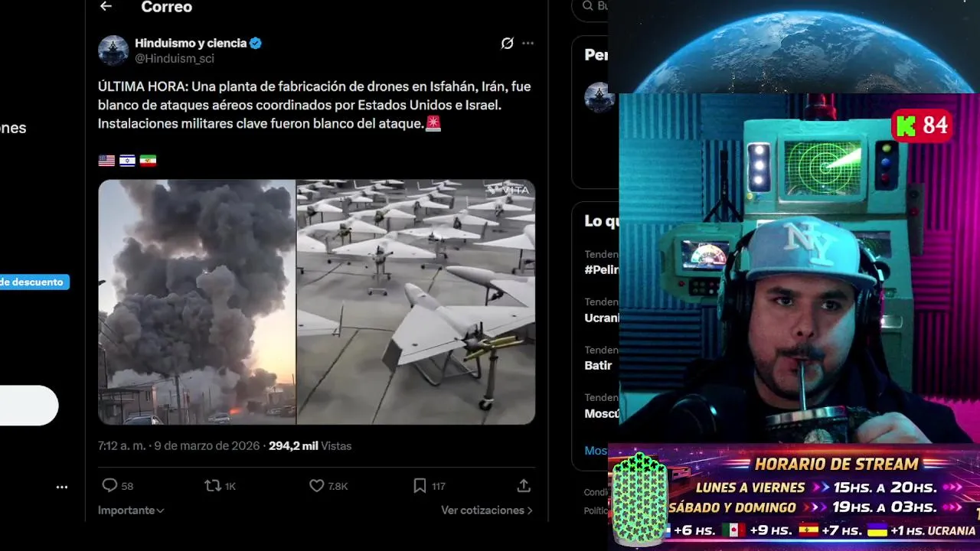Click the reply icon showing 58

click(117, 486)
